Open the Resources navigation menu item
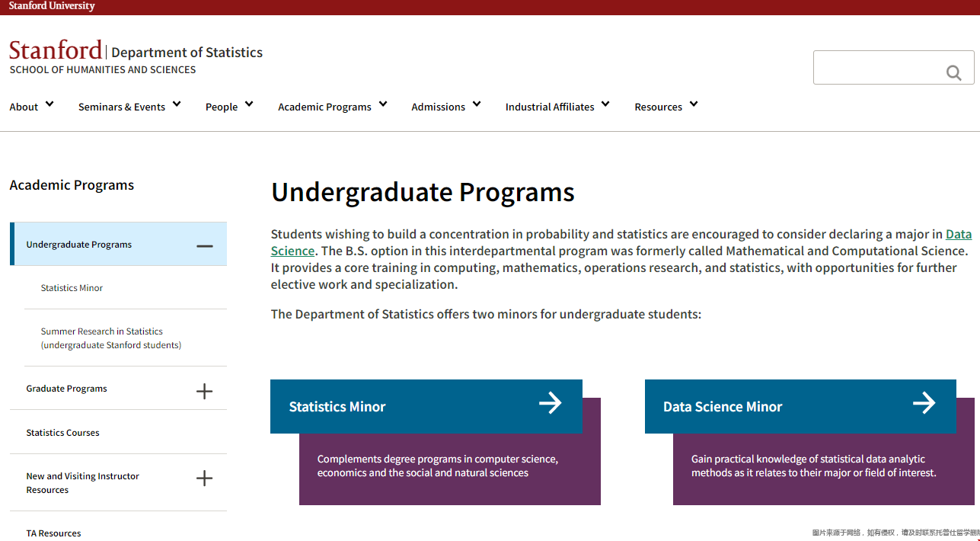The width and height of the screenshot is (980, 541). coord(658,107)
